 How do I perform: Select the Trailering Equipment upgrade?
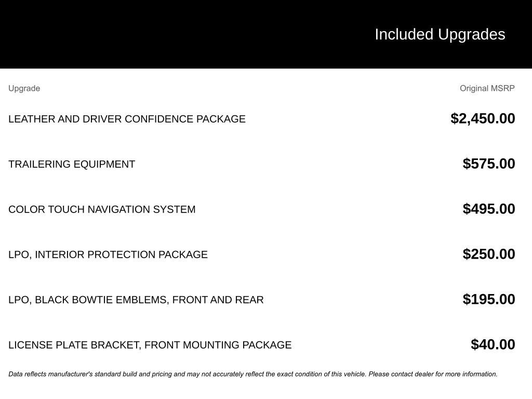[72, 164]
